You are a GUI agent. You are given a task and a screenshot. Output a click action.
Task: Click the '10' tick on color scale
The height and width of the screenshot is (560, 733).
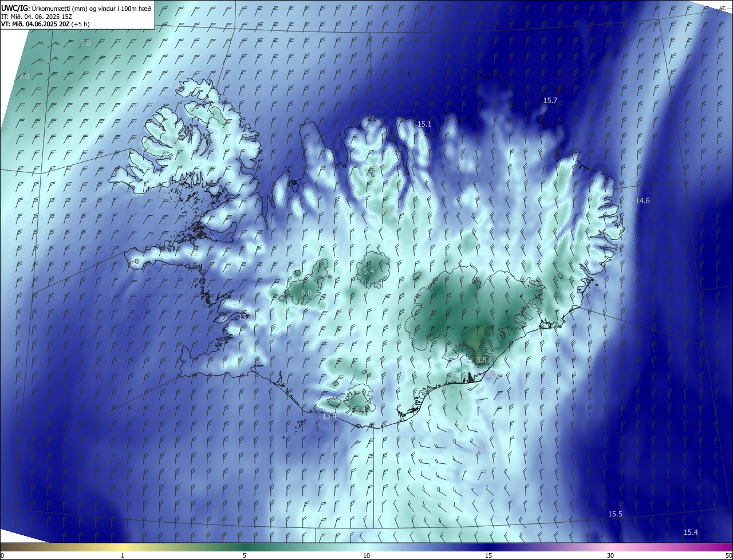click(x=366, y=555)
